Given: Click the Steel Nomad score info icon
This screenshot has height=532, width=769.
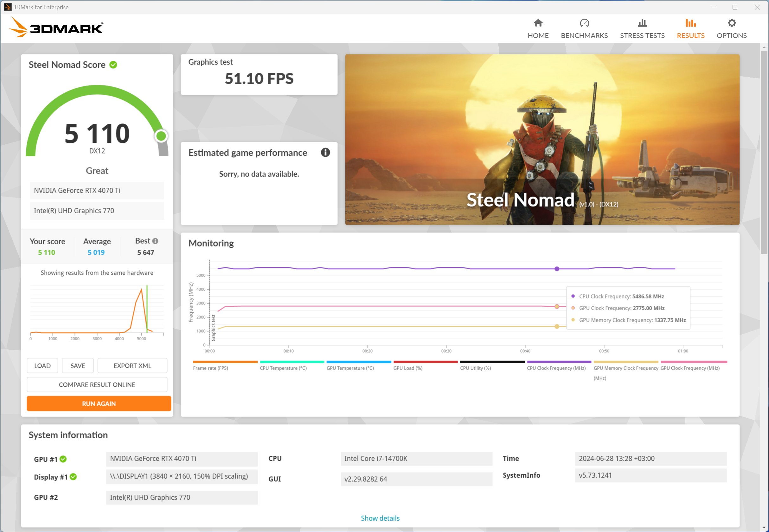Looking at the screenshot, I should point(114,65).
